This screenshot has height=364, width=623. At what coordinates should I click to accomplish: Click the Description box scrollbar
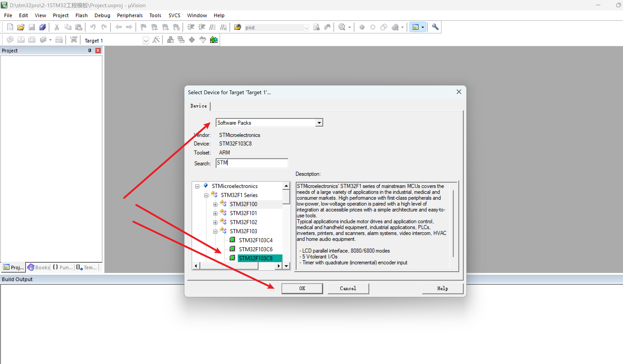453,224
